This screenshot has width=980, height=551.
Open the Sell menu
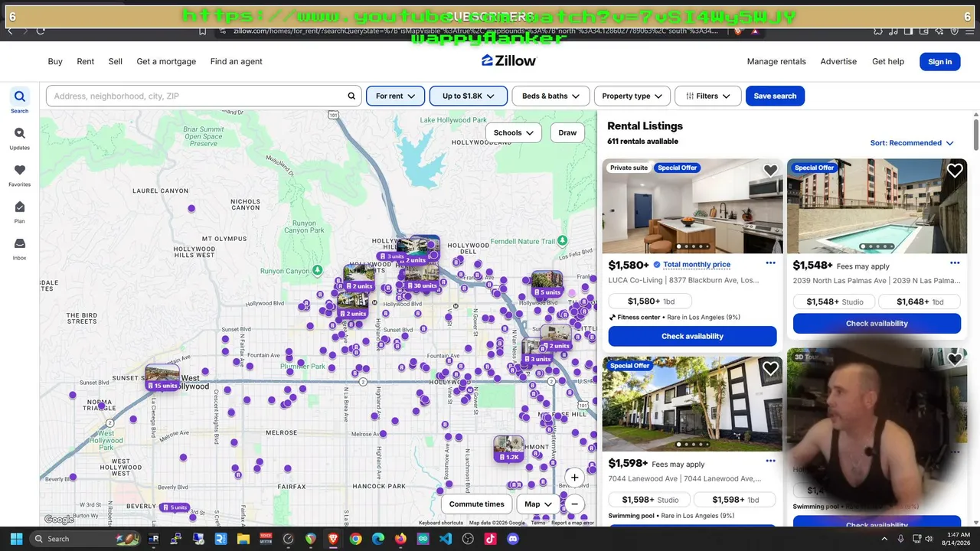point(116,61)
